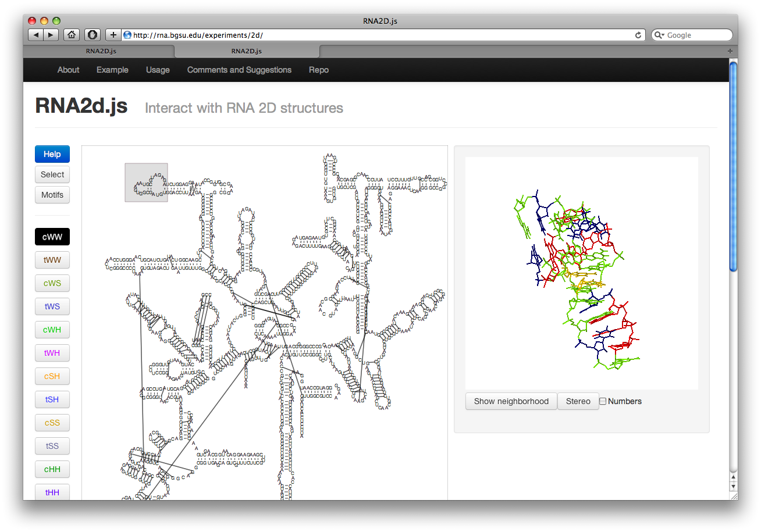This screenshot has width=761, height=532.
Task: Click the add bookmark plus button
Action: (x=113, y=35)
